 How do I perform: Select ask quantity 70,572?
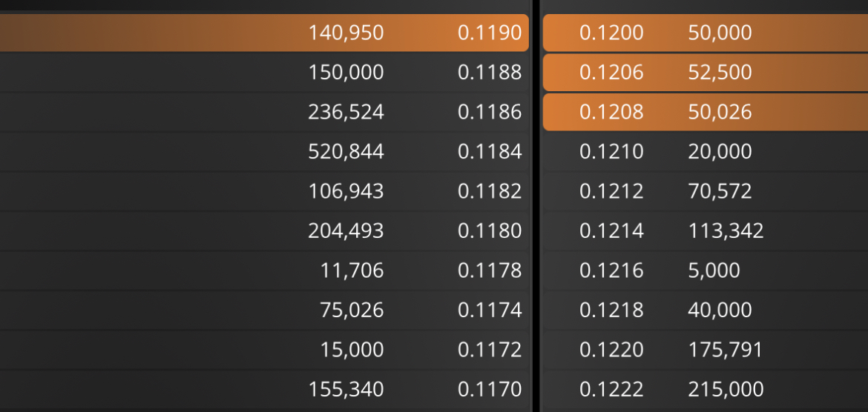[x=720, y=191]
